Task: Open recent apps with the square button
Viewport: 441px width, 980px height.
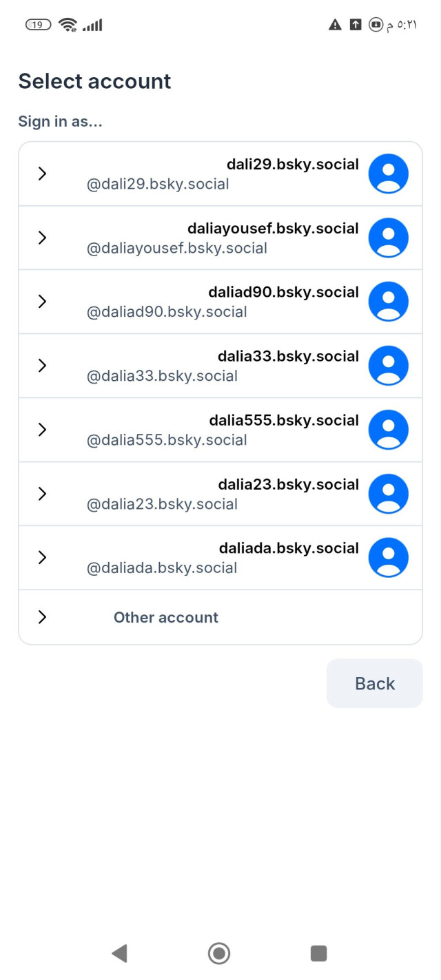Action: tap(318, 953)
